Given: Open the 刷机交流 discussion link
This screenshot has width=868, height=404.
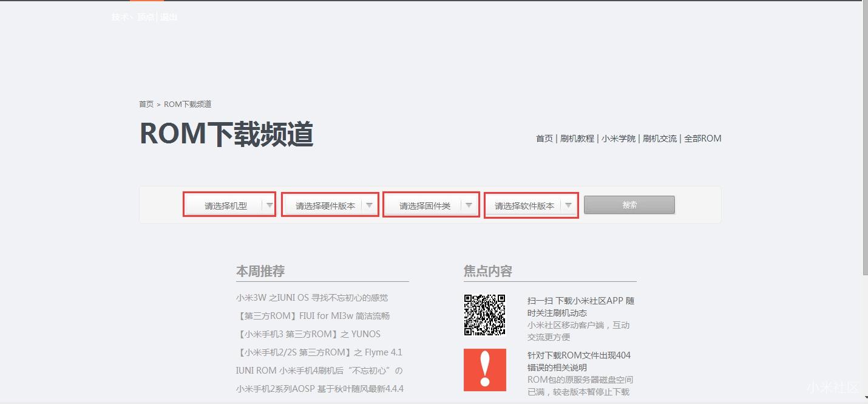Looking at the screenshot, I should (660, 139).
